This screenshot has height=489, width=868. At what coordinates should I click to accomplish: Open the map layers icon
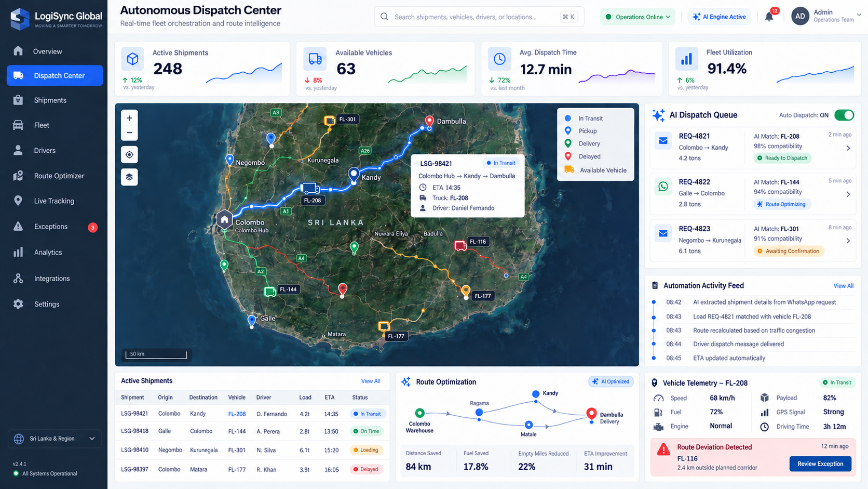[x=129, y=177]
